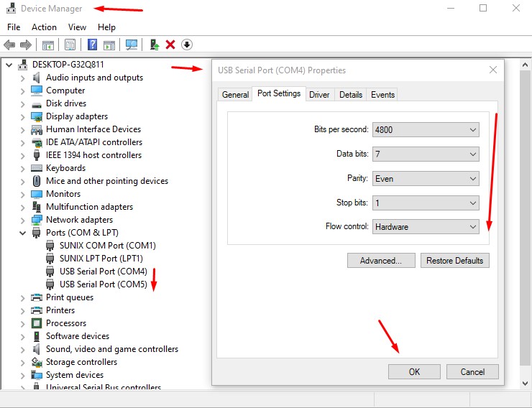Open the Flow control dropdown

(x=426, y=227)
